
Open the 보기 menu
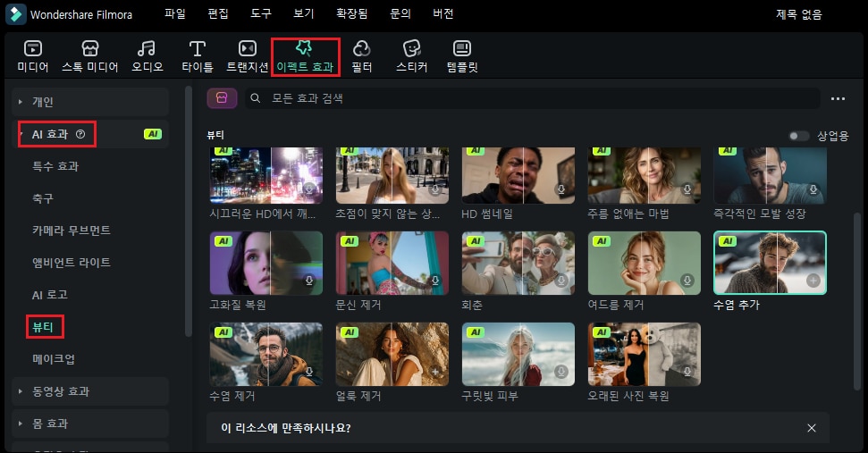pos(303,13)
